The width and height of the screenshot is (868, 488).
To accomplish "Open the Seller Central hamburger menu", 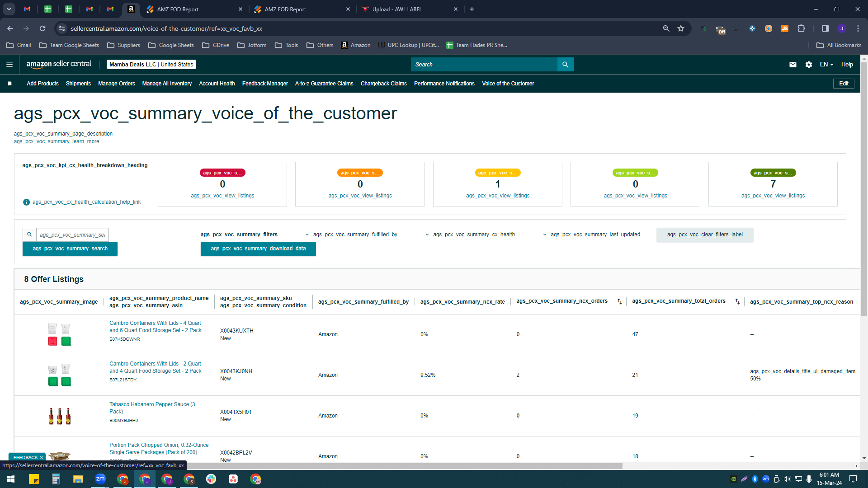I will pyautogui.click(x=9, y=65).
